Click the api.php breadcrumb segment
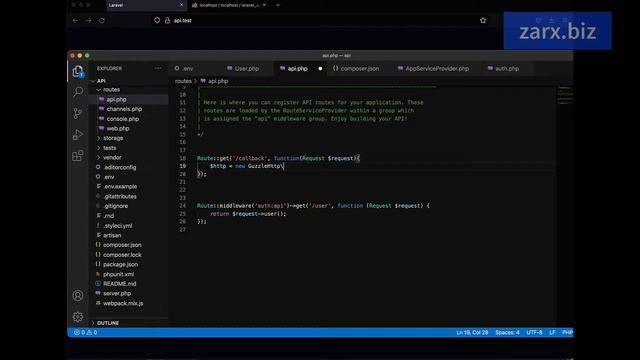Screen dimensions: 640x360 pyautogui.click(x=218, y=81)
